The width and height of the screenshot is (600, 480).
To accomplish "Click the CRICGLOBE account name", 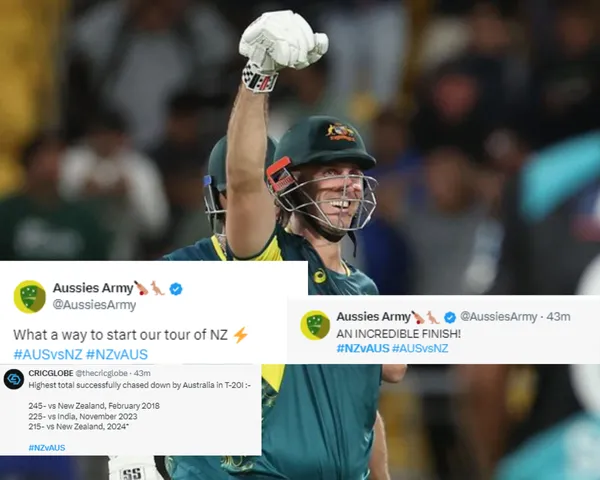I will [x=51, y=373].
